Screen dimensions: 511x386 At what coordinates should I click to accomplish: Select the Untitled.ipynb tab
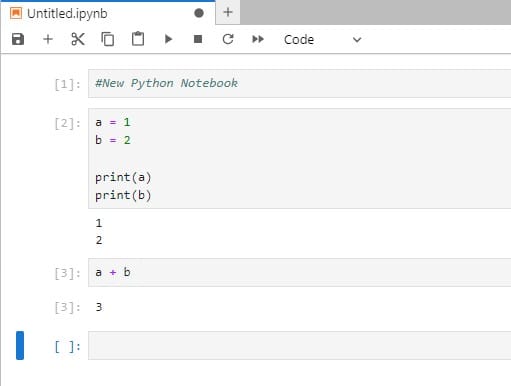pyautogui.click(x=108, y=13)
